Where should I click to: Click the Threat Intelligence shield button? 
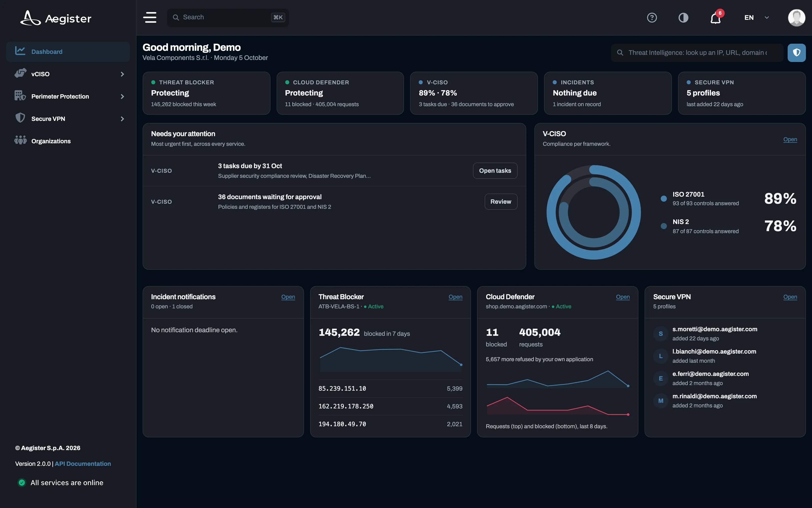(x=797, y=53)
